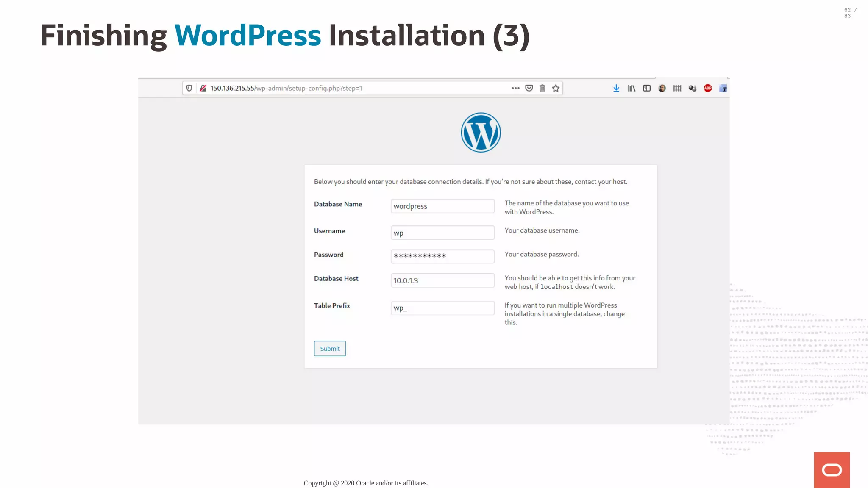Save page to Pocket icon
The height and width of the screenshot is (488, 868).
click(x=529, y=88)
